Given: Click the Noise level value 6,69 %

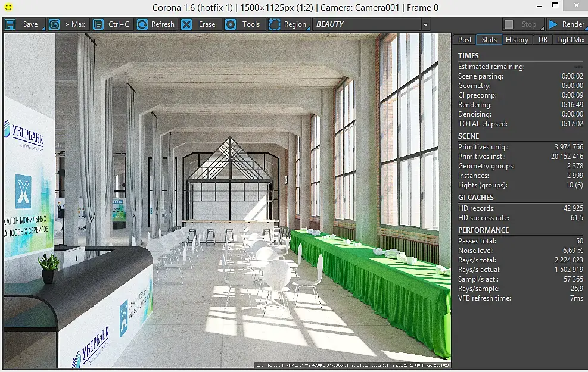Looking at the screenshot, I should pyautogui.click(x=573, y=251).
